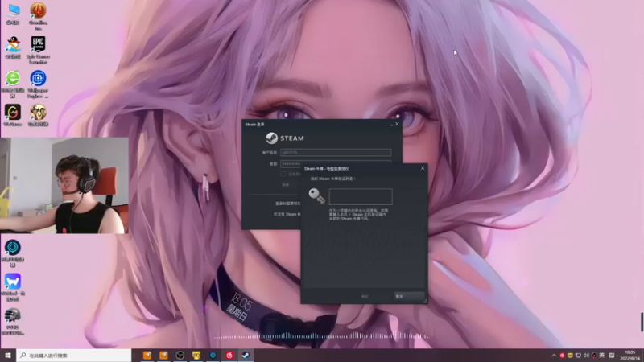Click the Cancel button in Steam Guard dialog

tap(409, 296)
